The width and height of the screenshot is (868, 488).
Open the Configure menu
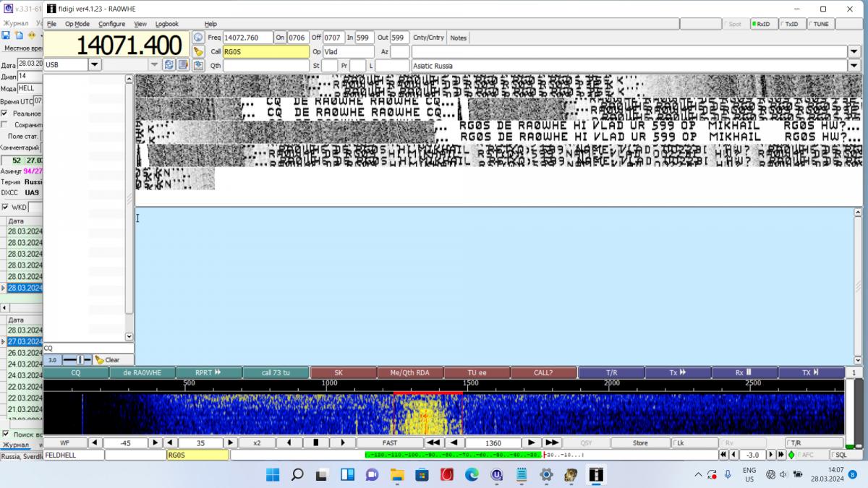click(111, 24)
